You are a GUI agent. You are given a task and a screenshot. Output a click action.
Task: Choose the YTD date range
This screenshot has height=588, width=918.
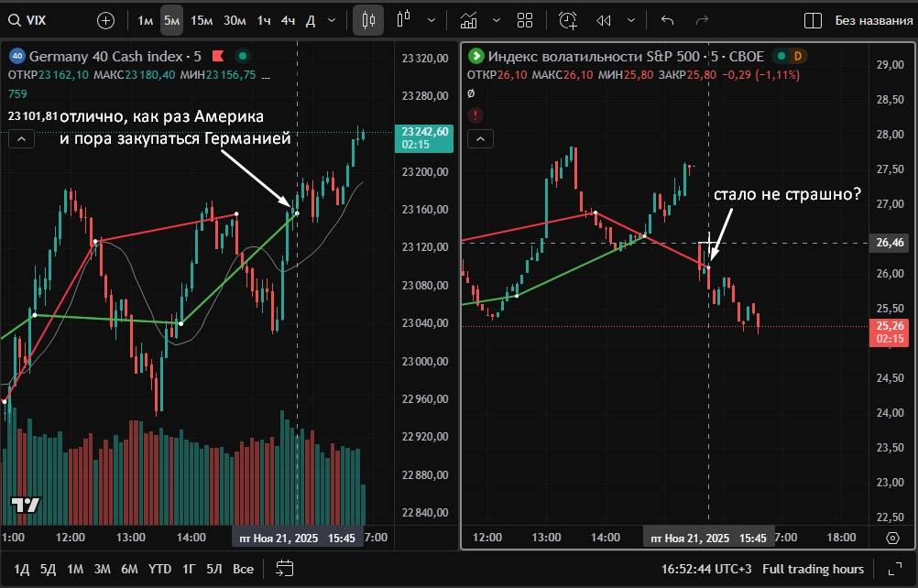click(x=159, y=569)
